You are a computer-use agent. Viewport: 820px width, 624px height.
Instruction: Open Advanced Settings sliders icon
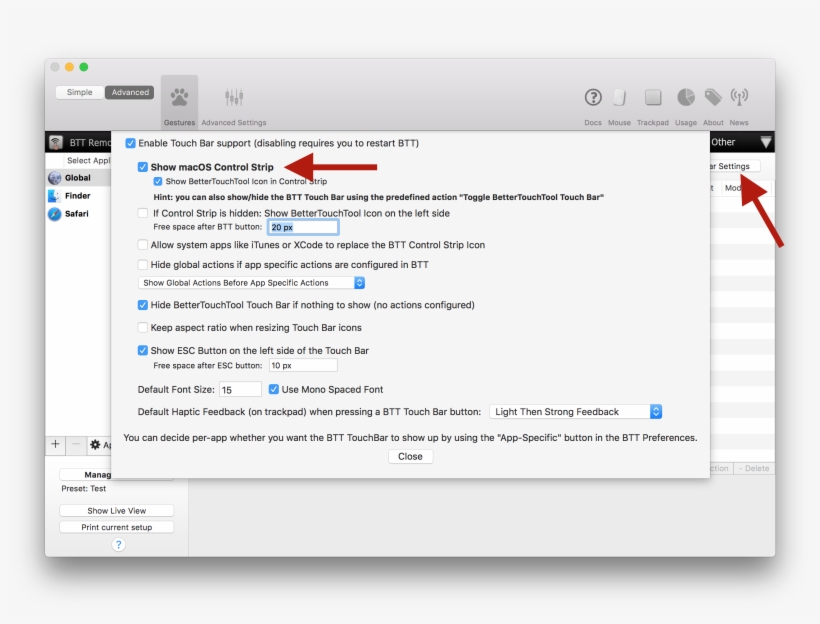click(x=234, y=97)
